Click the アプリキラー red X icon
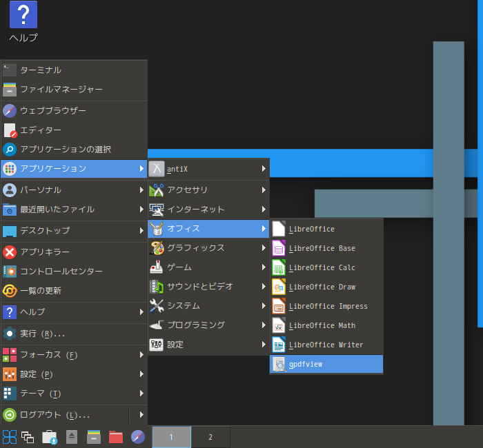The height and width of the screenshot is (448, 483). coord(10,252)
